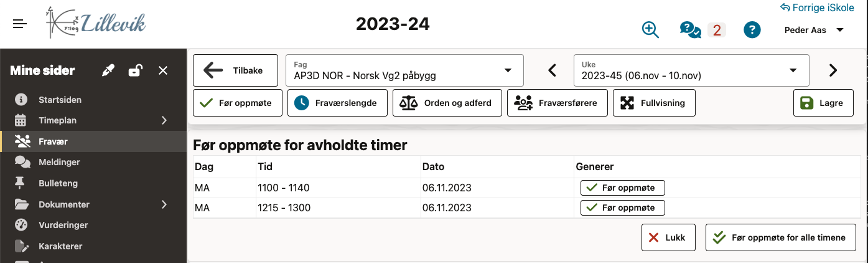This screenshot has width=868, height=263.
Task: Close the Mine sider panel
Action: tap(163, 70)
